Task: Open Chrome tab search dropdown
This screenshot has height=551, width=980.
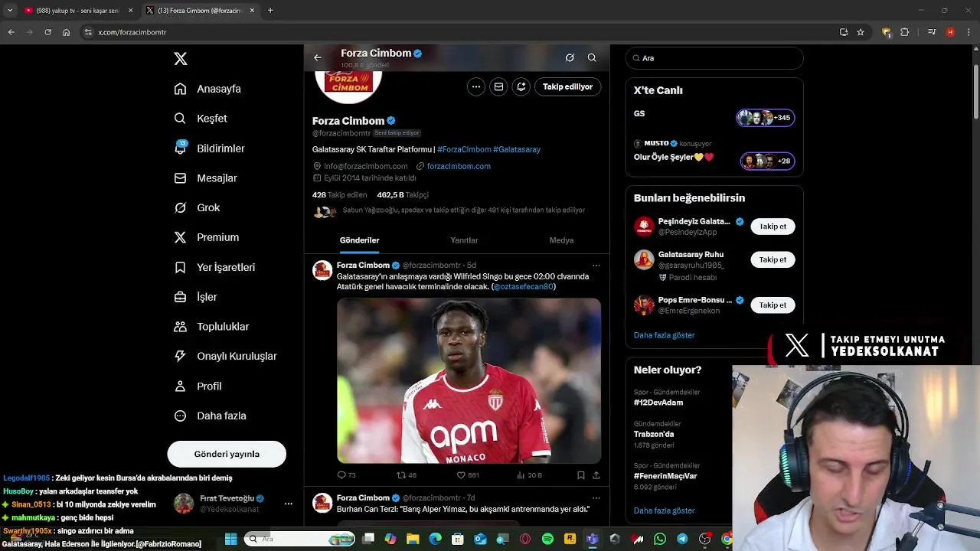Action: tap(10, 11)
